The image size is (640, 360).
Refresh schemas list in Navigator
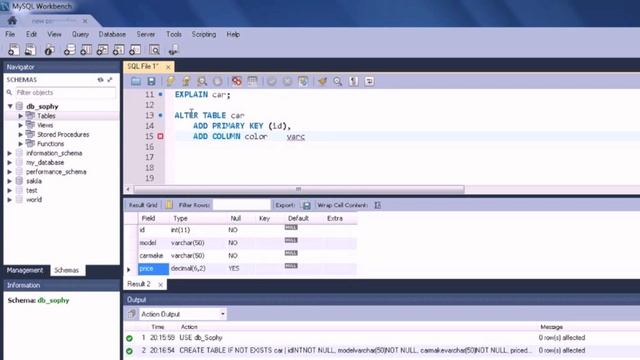coord(100,80)
